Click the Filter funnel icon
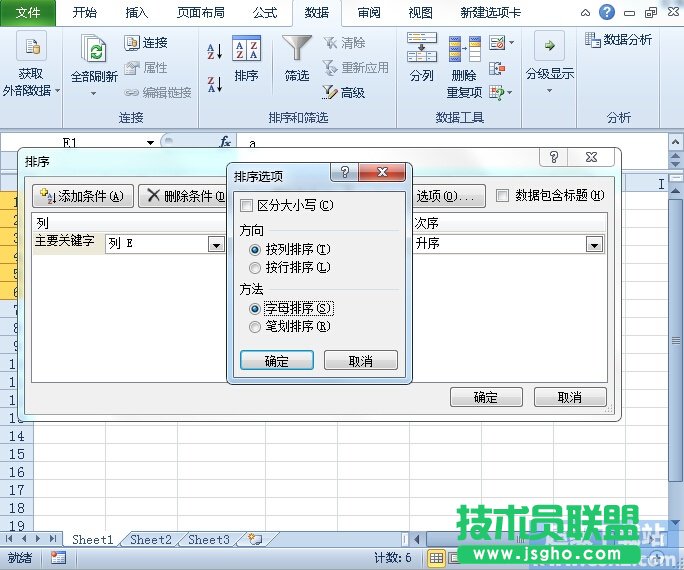Screen dimensions: 684x570 pos(296,50)
